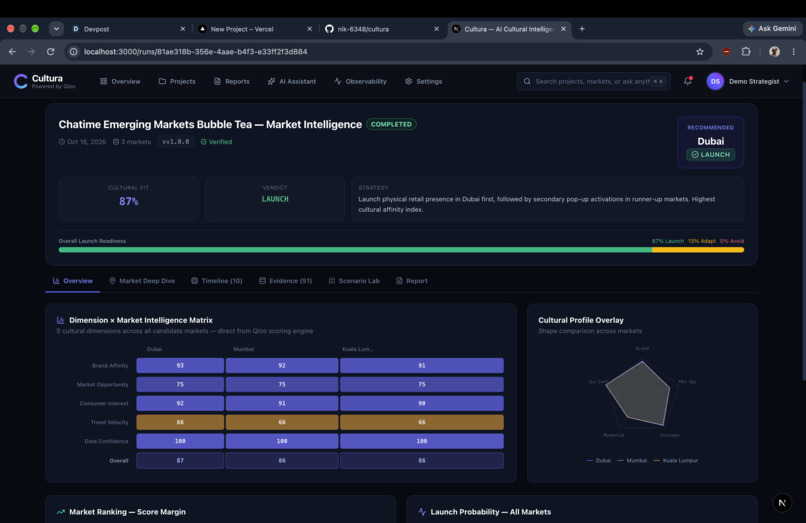Open Settings in top navigation
Viewport: 806px width, 523px height.
coord(424,81)
